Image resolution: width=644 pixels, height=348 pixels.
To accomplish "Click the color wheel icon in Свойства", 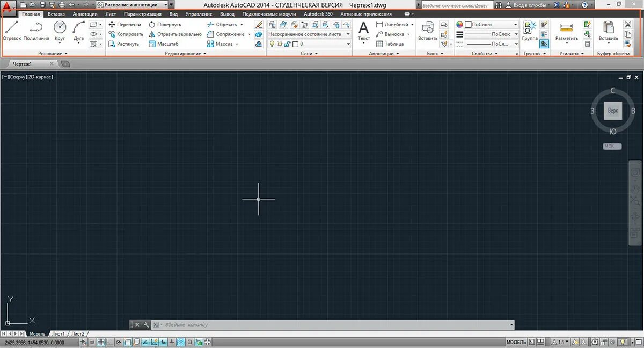I will coord(459,25).
